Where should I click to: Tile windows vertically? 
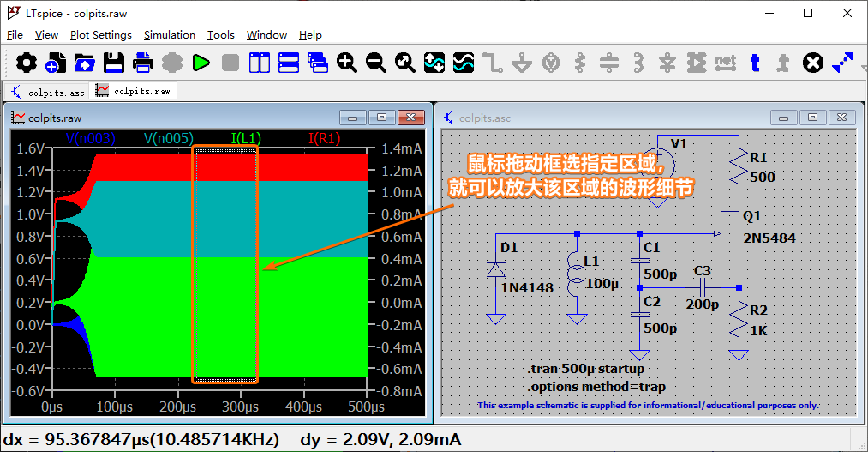pyautogui.click(x=259, y=63)
